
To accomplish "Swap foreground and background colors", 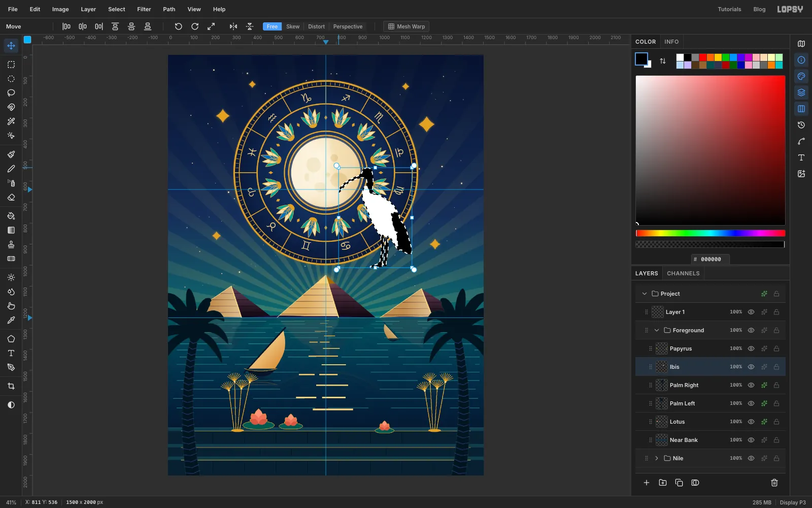I will click(x=663, y=61).
